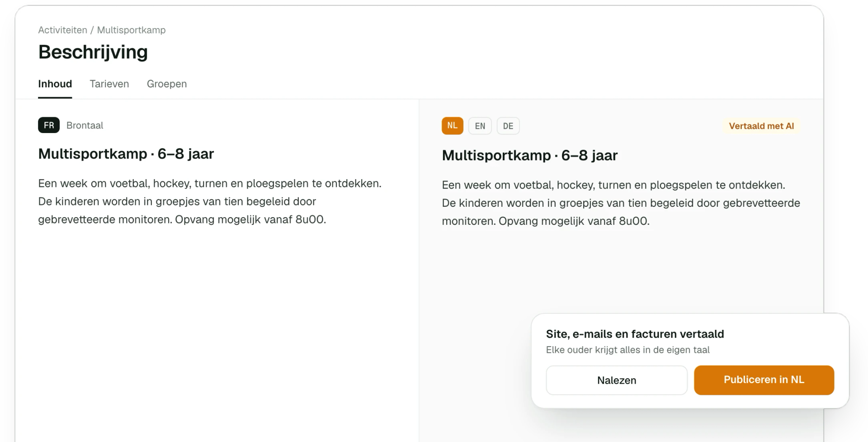Switch to the Tarieven tab
Image resolution: width=868 pixels, height=442 pixels.
[109, 84]
